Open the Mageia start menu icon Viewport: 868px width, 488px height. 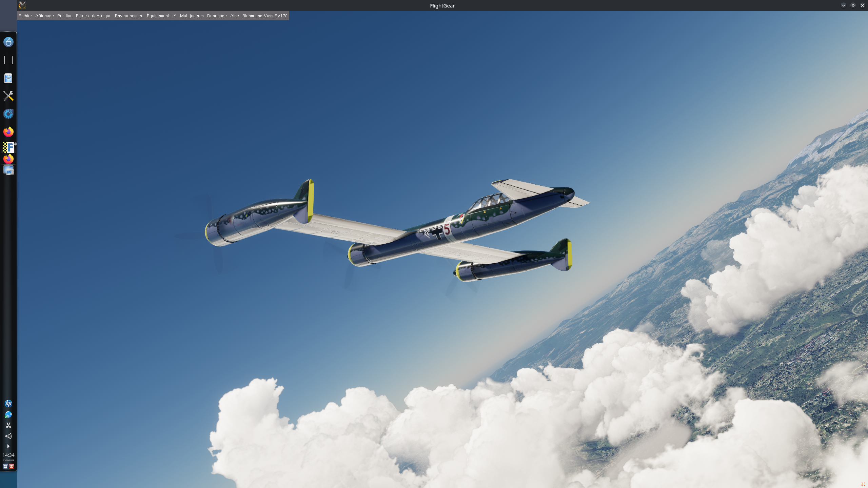8,42
